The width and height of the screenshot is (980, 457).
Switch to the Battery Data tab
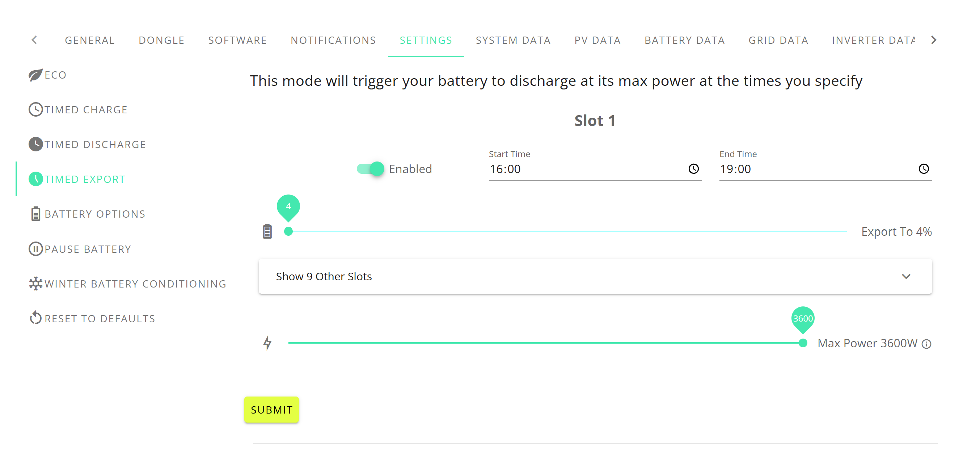click(x=684, y=40)
